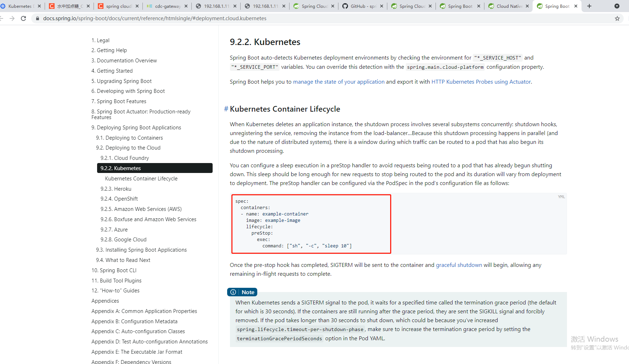Viewport: 629px width, 364px height.
Task: Close the GitHub tab
Action: (382, 6)
